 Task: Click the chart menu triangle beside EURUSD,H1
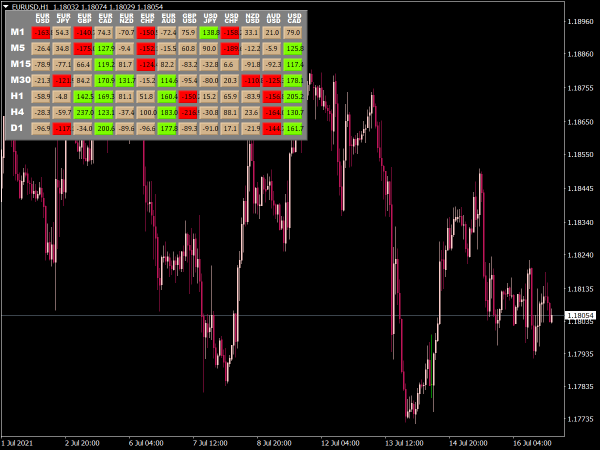pyautogui.click(x=5, y=7)
